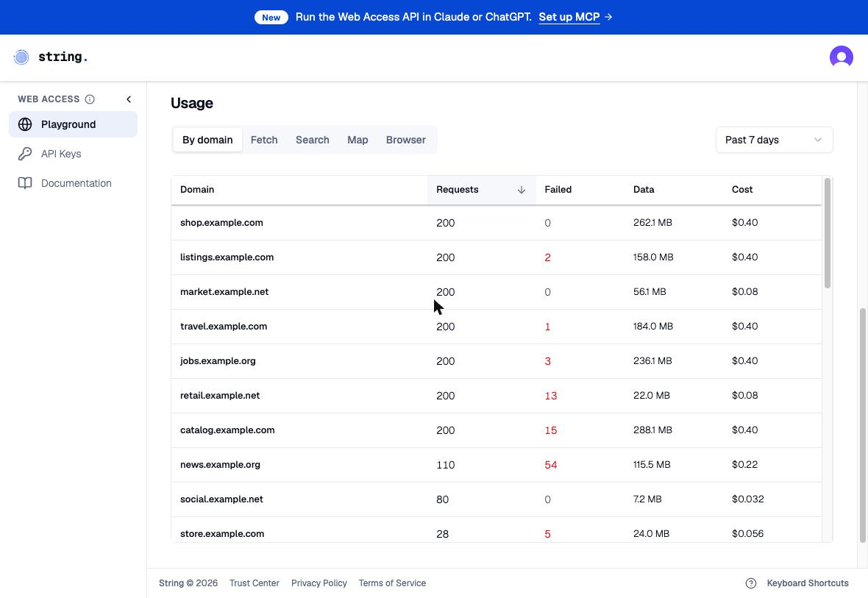Image resolution: width=868 pixels, height=598 pixels.
Task: Select shop.example.com domain row
Action: (x=497, y=223)
